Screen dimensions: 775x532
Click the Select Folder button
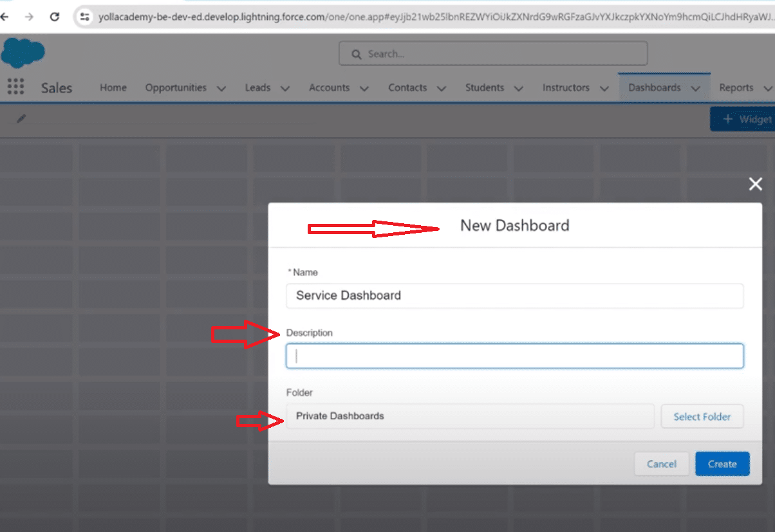702,416
